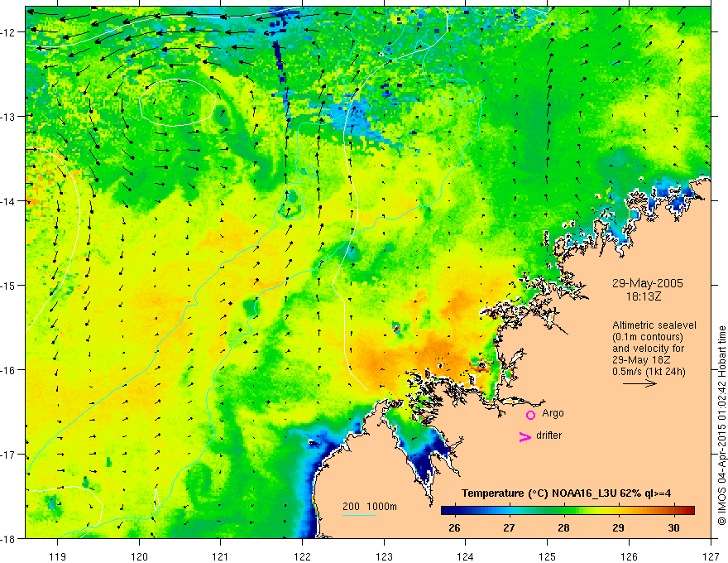
Task: Click longitude axis label '125'
Action: click(x=548, y=556)
